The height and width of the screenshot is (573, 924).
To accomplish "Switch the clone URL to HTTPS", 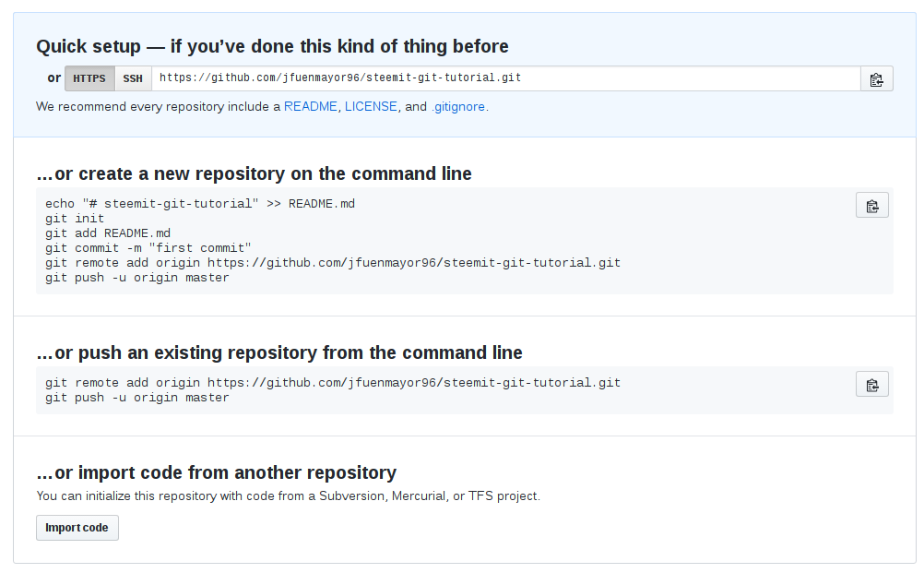I will (x=89, y=78).
